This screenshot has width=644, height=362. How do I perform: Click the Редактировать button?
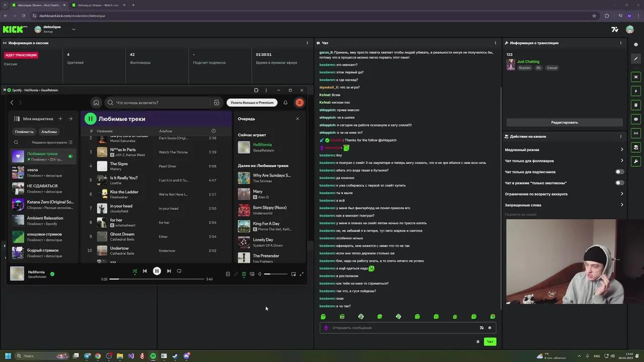click(564, 122)
